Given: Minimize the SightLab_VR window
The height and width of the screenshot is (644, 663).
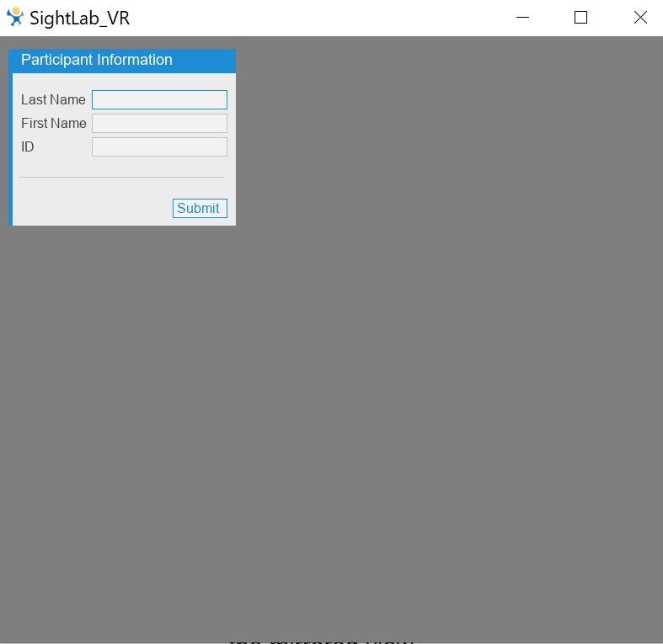Looking at the screenshot, I should 522,18.
